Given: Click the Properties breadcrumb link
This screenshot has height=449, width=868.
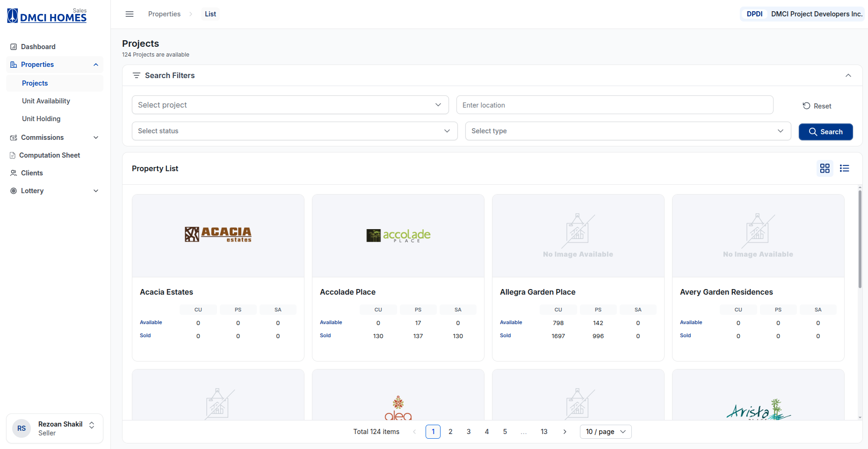Looking at the screenshot, I should click(164, 14).
